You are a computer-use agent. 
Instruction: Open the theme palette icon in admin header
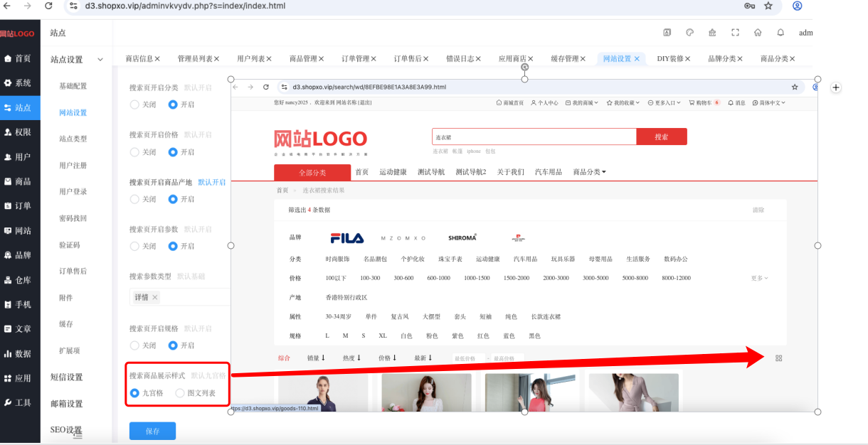point(689,33)
